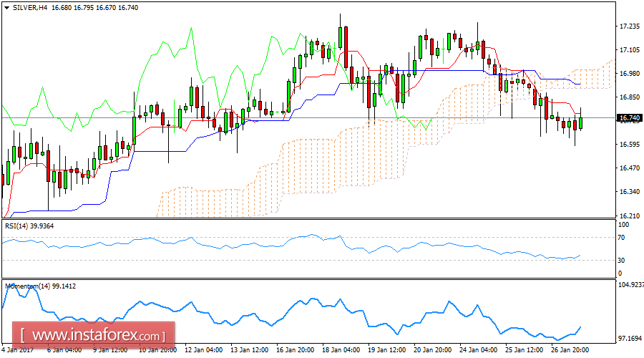Click the 10 Jan 20:00 time label
This screenshot has height=358, width=644.
point(157,350)
